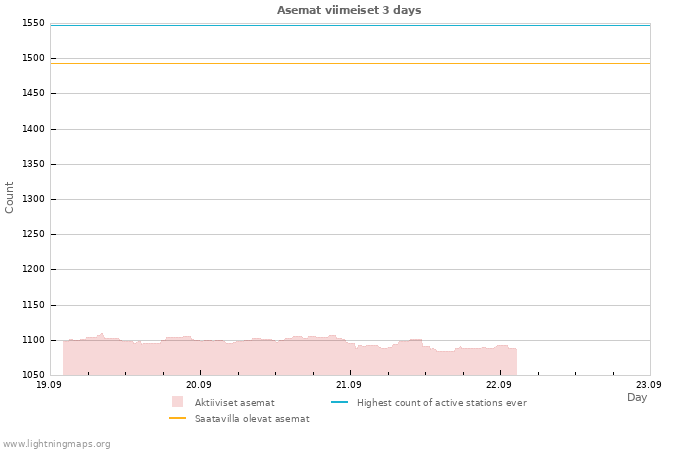Click the pink Aktiiviset asemat legend swatch
The width and height of the screenshot is (700, 450).
[177, 402]
